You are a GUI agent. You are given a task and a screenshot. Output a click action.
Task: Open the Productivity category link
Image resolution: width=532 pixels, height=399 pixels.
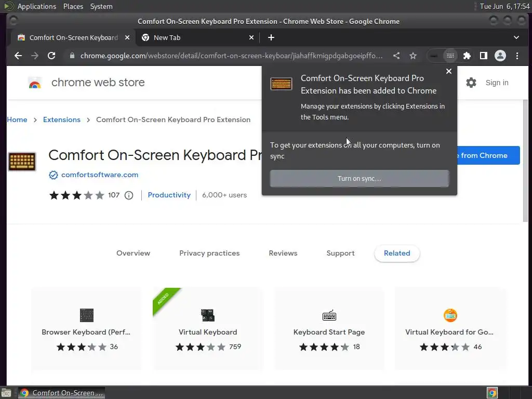click(169, 195)
